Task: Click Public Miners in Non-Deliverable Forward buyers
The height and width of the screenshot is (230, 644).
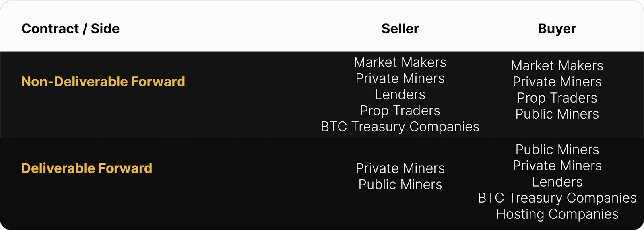Action: 557,114
